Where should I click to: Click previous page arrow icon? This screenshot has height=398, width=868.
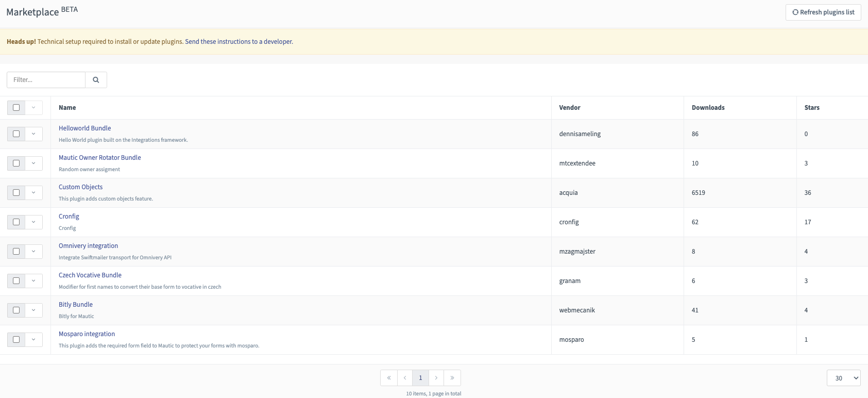click(x=405, y=378)
